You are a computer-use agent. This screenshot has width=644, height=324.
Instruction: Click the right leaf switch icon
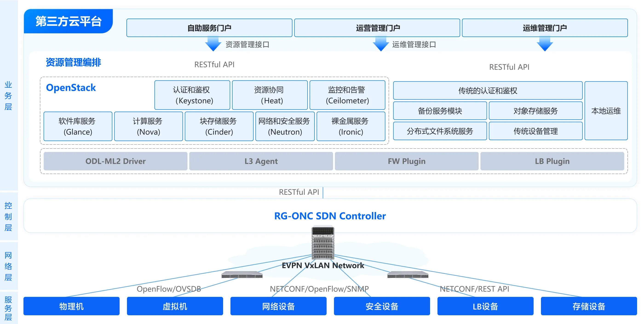[408, 275]
